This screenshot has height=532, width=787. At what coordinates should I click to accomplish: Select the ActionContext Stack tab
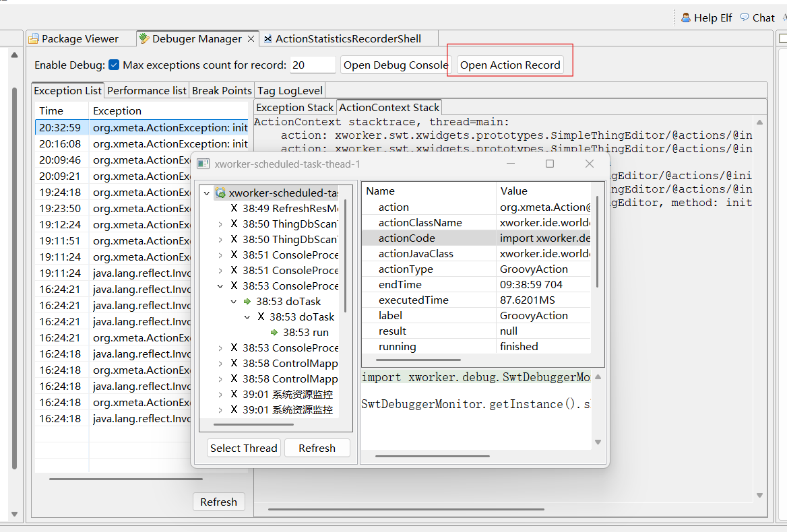click(x=389, y=107)
